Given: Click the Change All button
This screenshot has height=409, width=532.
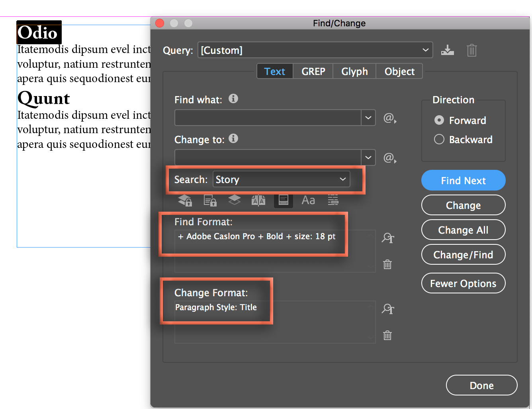Looking at the screenshot, I should click(x=464, y=230).
